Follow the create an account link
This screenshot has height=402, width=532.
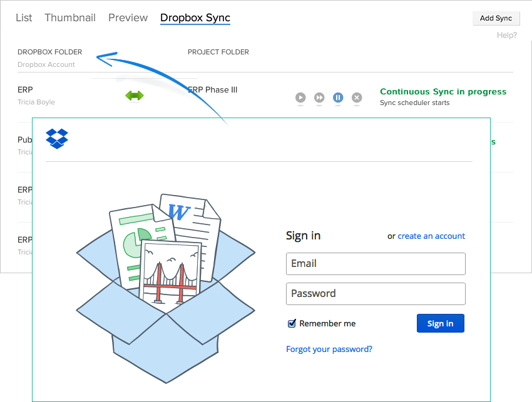coord(431,236)
